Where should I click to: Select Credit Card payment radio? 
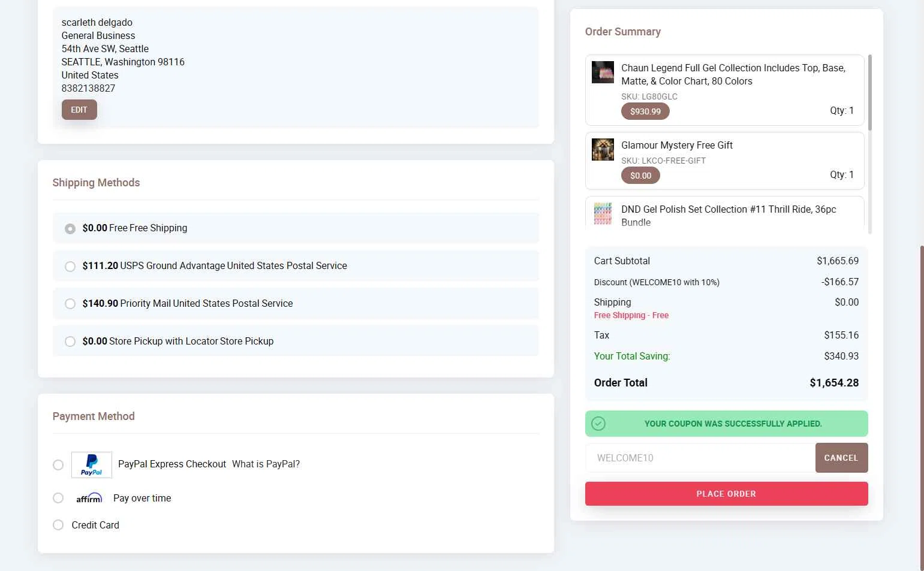pyautogui.click(x=58, y=525)
